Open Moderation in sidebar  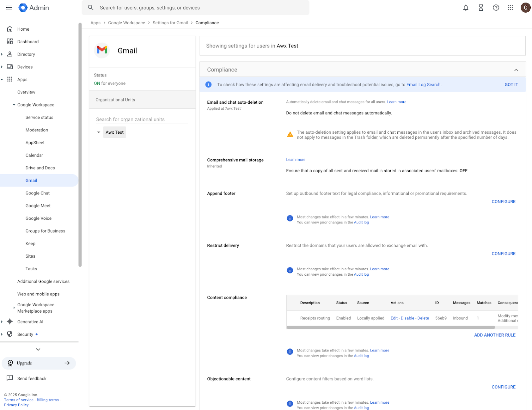click(x=37, y=130)
